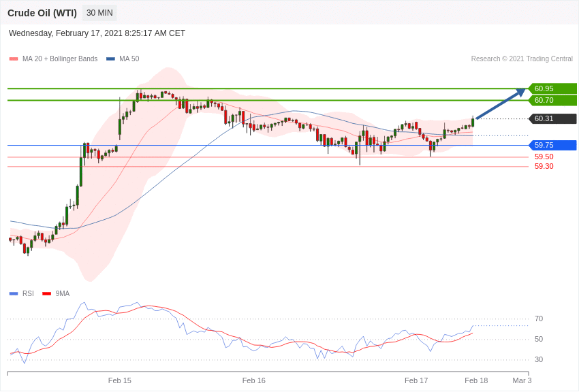Click the RSI 70 level axis label
579x392 pixels.
click(539, 318)
